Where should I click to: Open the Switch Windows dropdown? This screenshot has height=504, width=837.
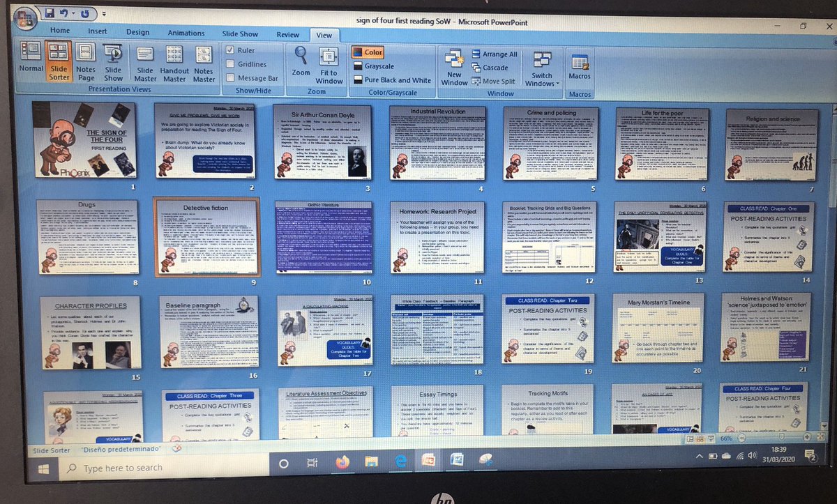[x=542, y=69]
